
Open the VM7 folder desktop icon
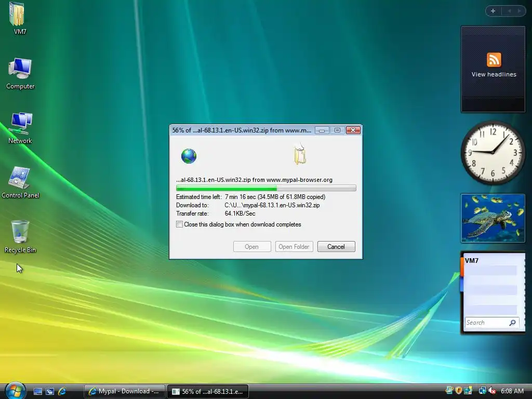pos(19,19)
